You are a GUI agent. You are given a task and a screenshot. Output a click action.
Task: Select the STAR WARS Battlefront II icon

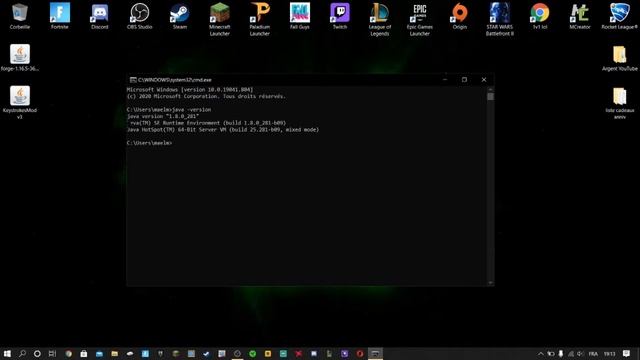coord(500,19)
